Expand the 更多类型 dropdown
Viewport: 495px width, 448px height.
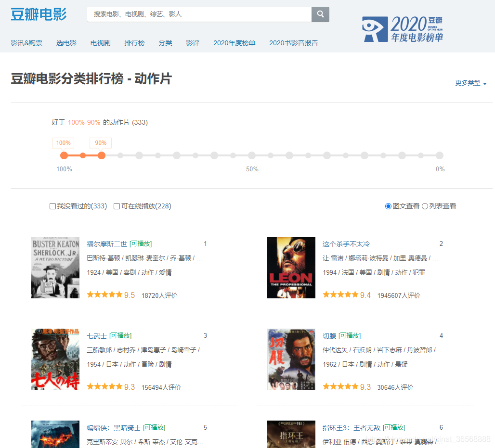pyautogui.click(x=471, y=83)
